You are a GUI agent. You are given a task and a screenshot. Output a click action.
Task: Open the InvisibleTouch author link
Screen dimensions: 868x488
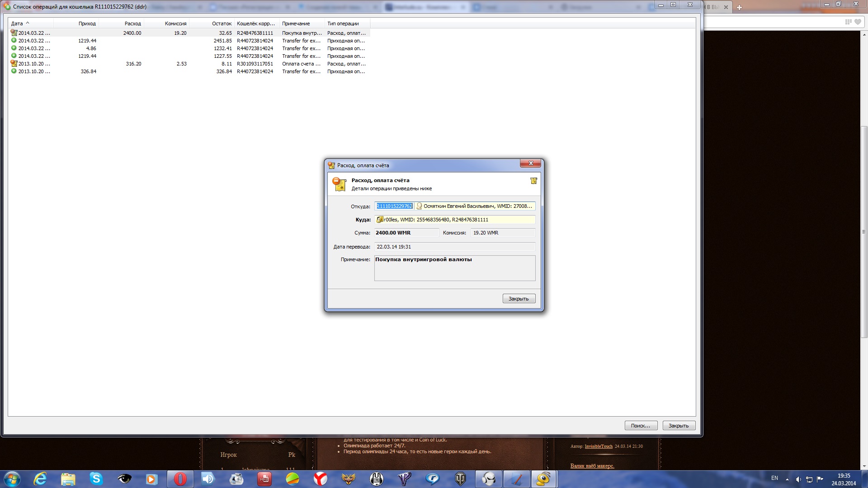pyautogui.click(x=599, y=446)
